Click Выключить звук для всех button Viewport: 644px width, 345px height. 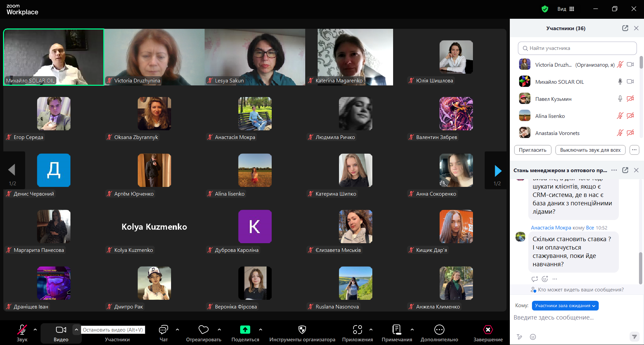(590, 150)
